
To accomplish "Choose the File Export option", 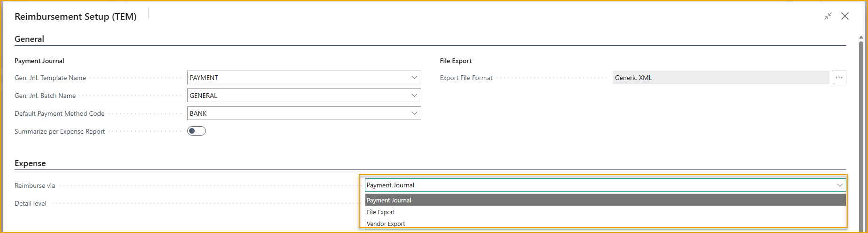I will click(x=381, y=212).
